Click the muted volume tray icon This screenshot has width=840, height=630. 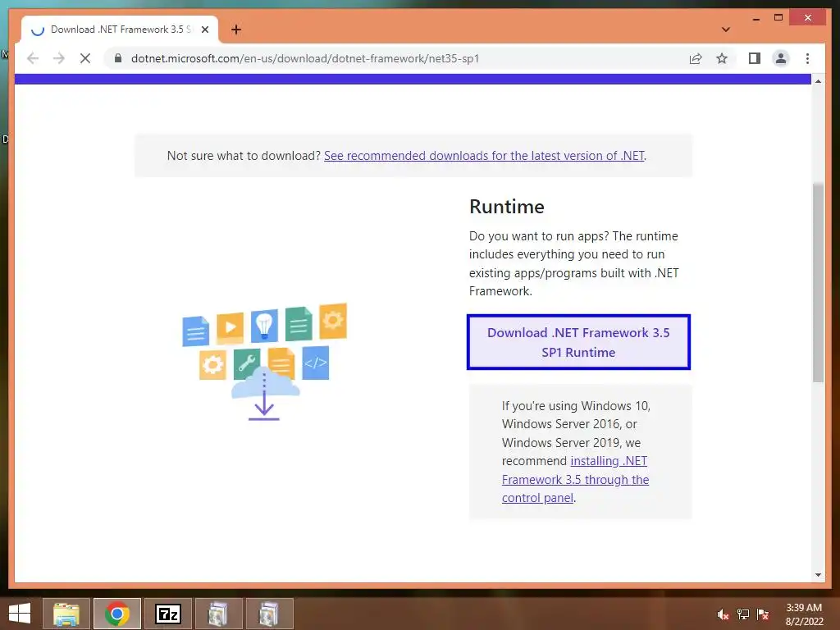pos(723,614)
